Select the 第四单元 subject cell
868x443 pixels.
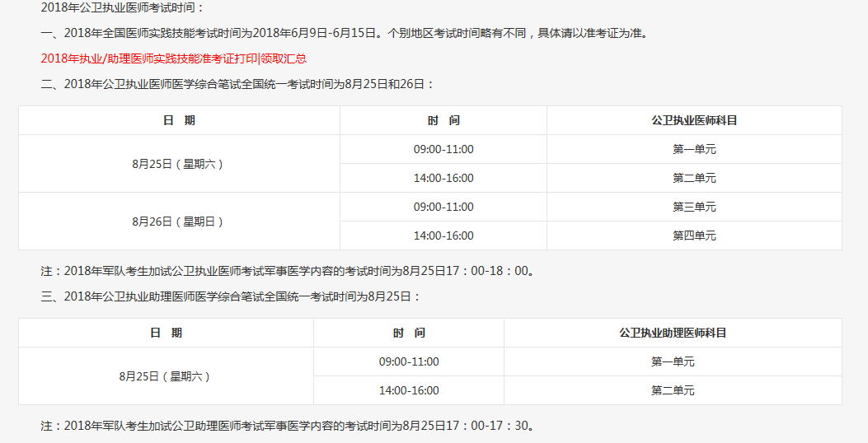(694, 235)
